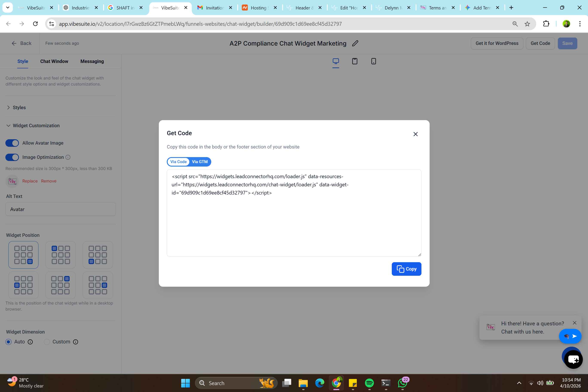Edit widget name with pencil icon
This screenshot has width=588, height=392.
tap(355, 43)
